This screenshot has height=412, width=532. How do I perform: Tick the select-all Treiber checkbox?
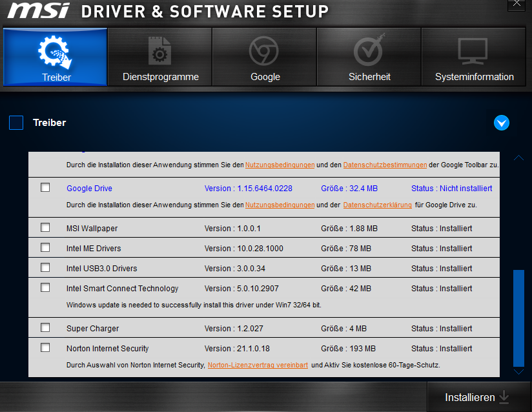[x=16, y=123]
